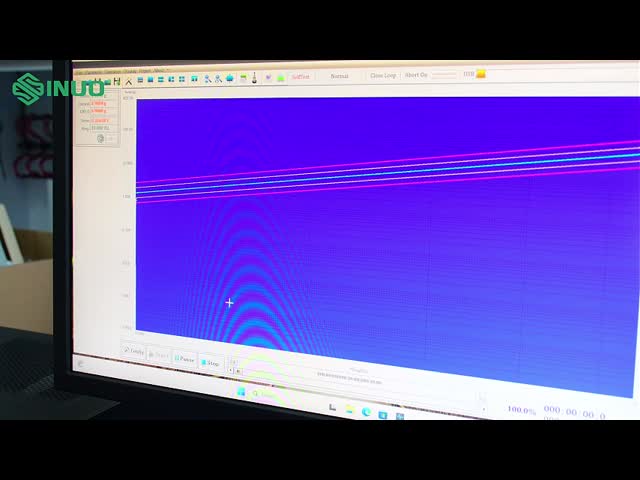This screenshot has width=640, height=480.
Task: Toggle the Abort On option
Action: point(416,75)
